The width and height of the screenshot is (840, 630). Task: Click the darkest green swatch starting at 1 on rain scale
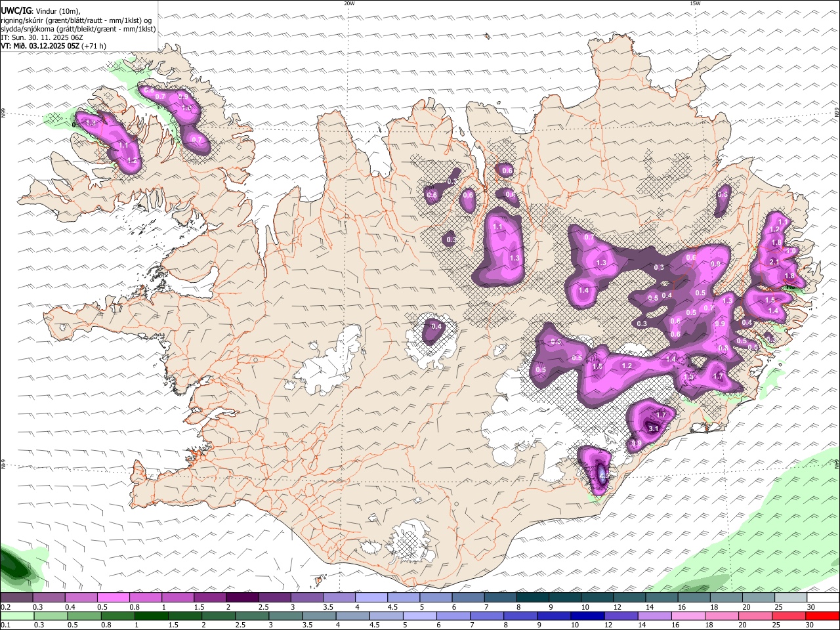[151, 616]
